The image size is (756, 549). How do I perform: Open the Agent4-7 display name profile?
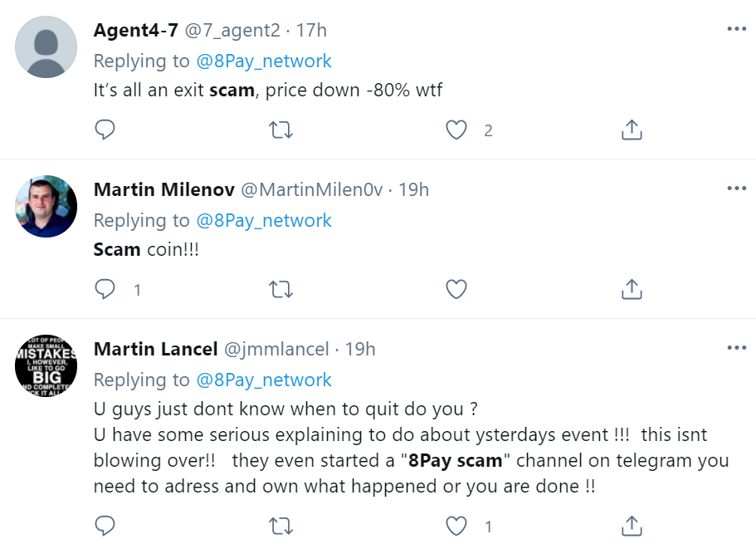coord(136,30)
